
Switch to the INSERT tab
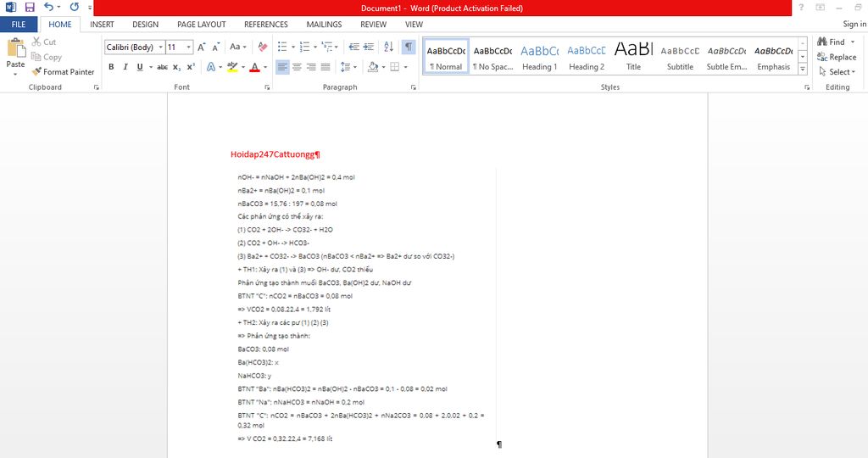102,25
